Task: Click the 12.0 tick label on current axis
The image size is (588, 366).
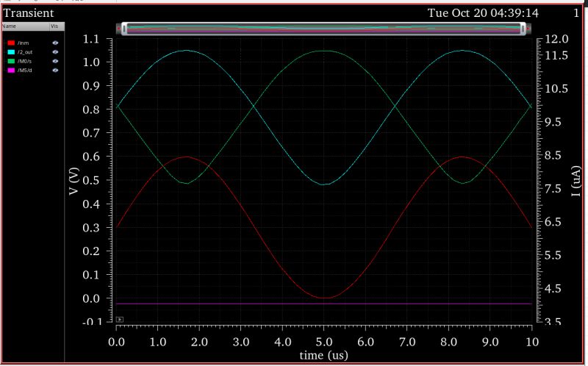Action: coord(556,39)
